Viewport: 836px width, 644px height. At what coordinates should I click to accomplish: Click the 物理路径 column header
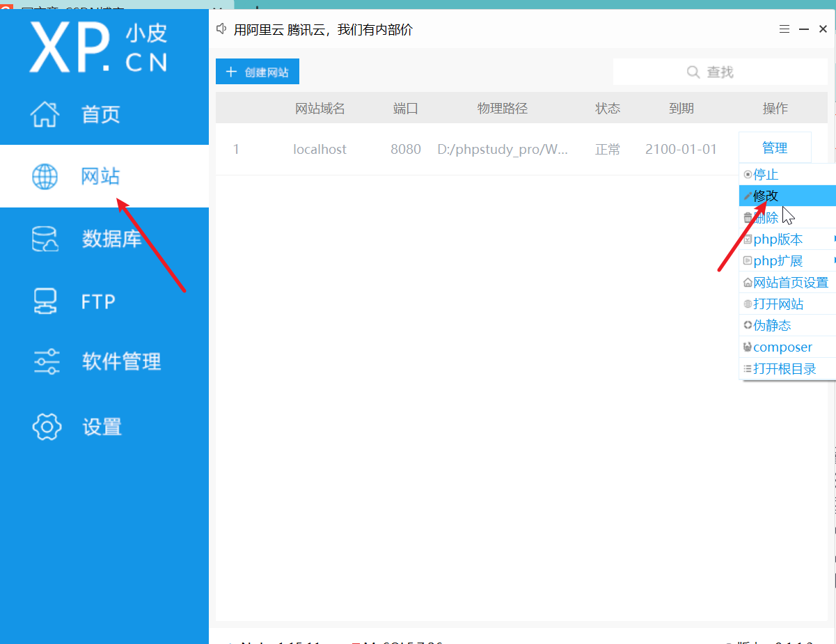[x=503, y=109]
